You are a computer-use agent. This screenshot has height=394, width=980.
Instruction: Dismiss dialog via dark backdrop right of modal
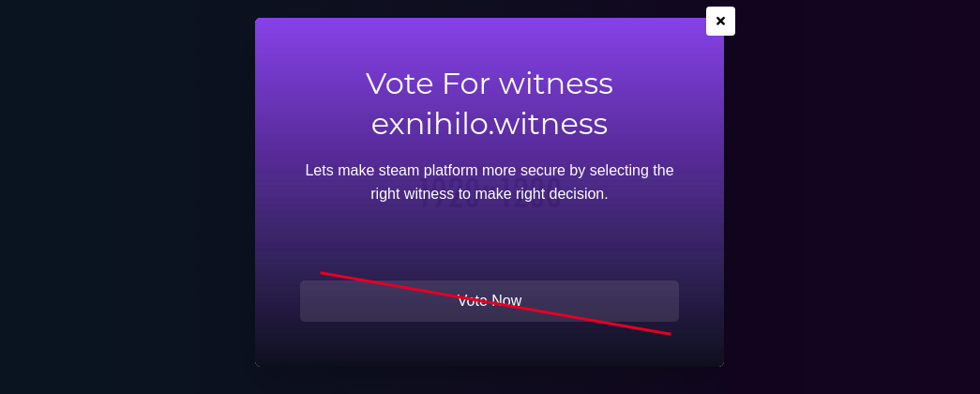850,197
